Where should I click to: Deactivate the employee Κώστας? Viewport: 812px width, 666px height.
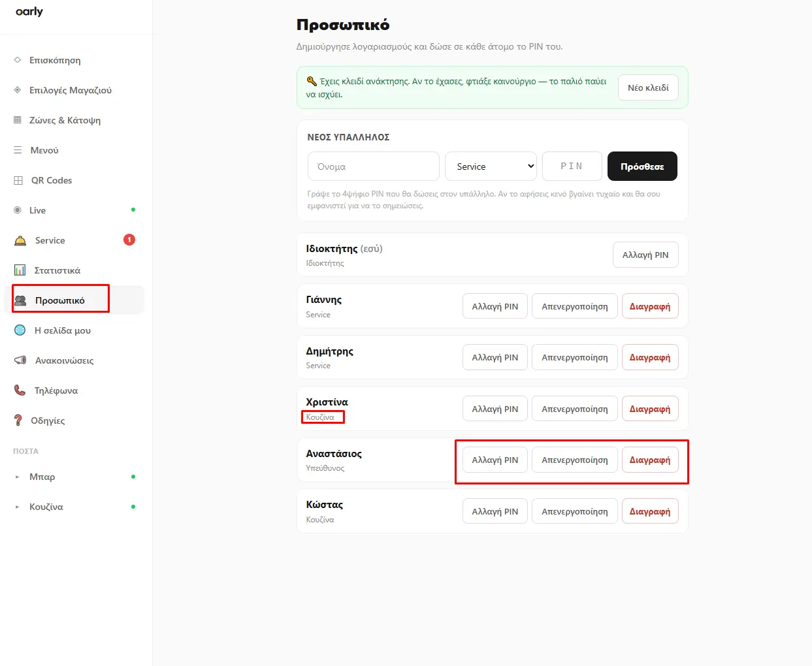(x=575, y=511)
